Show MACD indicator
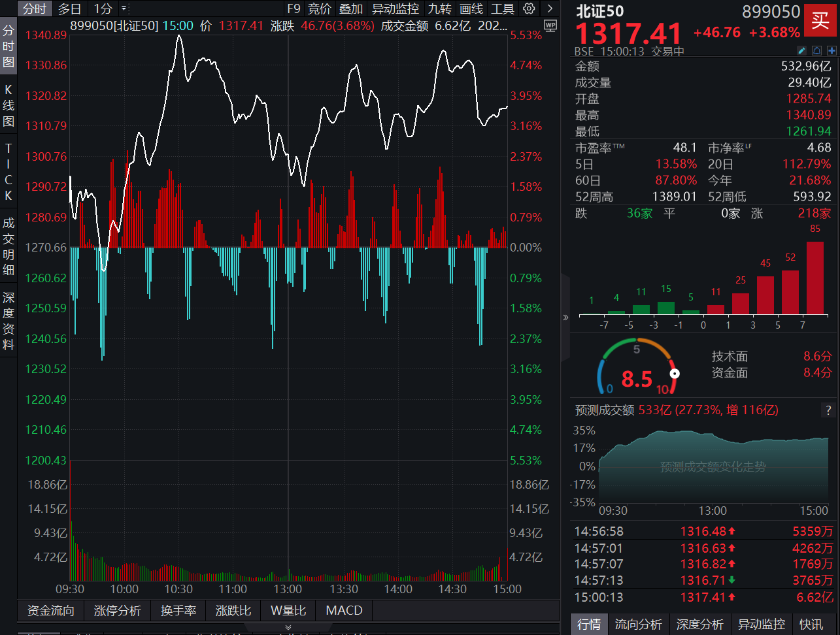Screen dimensions: 840x635 (x=344, y=610)
